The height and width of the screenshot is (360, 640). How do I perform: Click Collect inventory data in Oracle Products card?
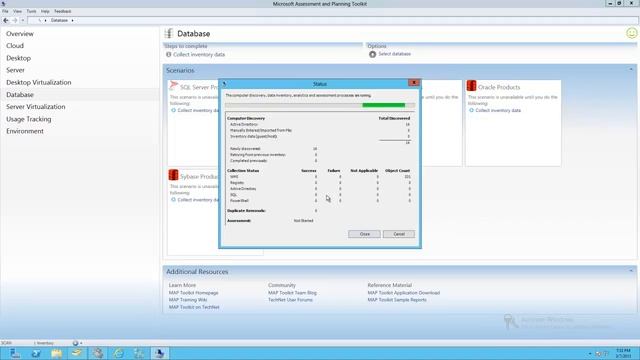498,110
